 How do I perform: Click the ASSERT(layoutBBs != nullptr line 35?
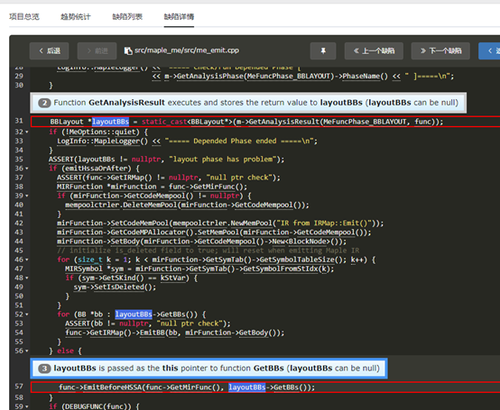(x=167, y=159)
